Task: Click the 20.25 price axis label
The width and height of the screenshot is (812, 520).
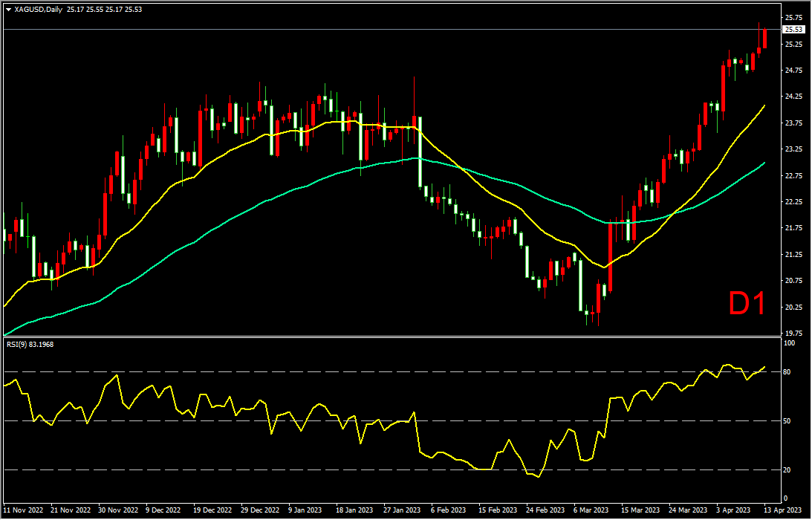Action: 793,307
